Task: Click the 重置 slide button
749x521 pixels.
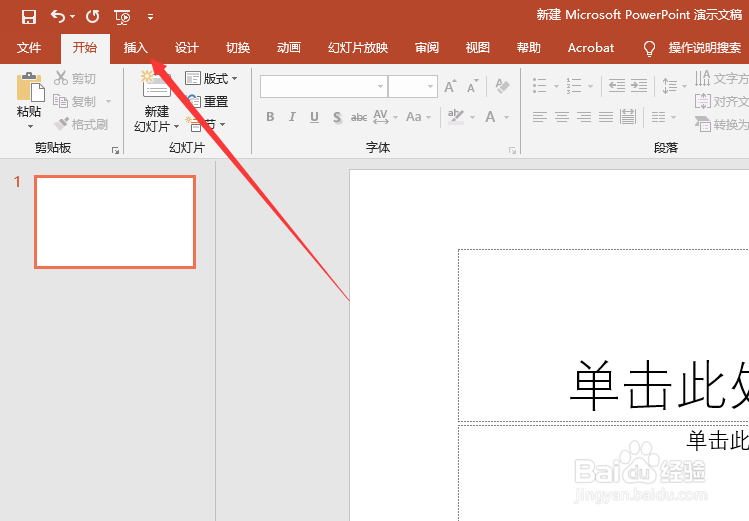Action: tap(207, 101)
